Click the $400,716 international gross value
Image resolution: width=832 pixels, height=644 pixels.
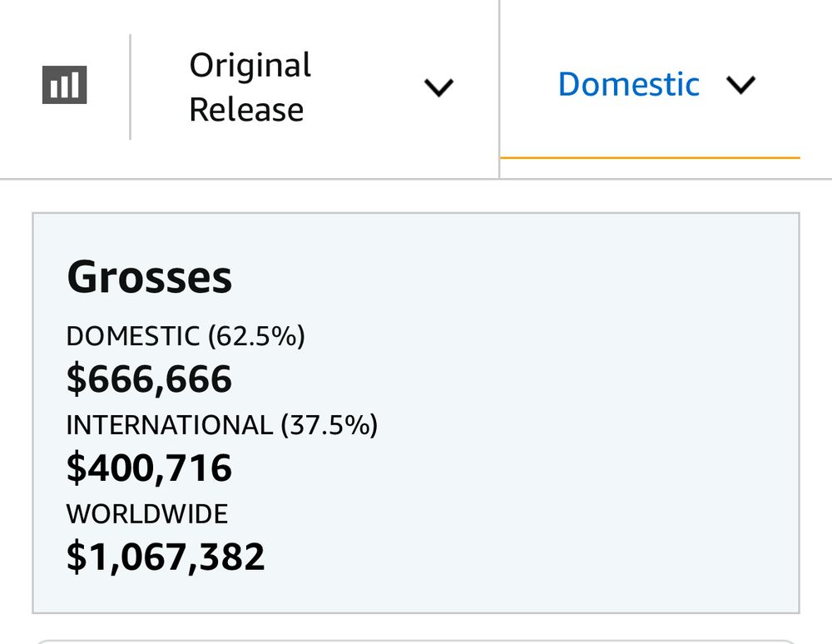pos(149,468)
